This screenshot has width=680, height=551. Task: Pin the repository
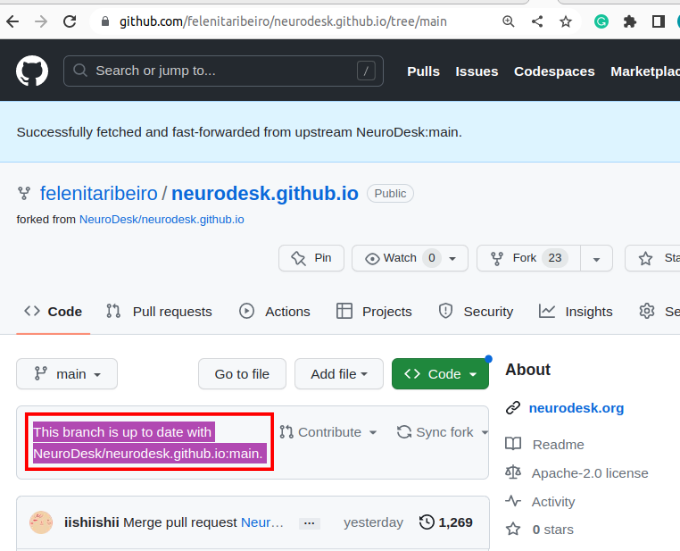[311, 258]
